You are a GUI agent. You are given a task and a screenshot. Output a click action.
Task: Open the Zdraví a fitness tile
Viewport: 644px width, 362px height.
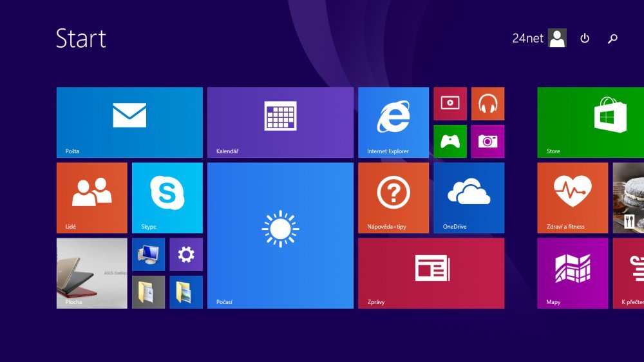573,198
